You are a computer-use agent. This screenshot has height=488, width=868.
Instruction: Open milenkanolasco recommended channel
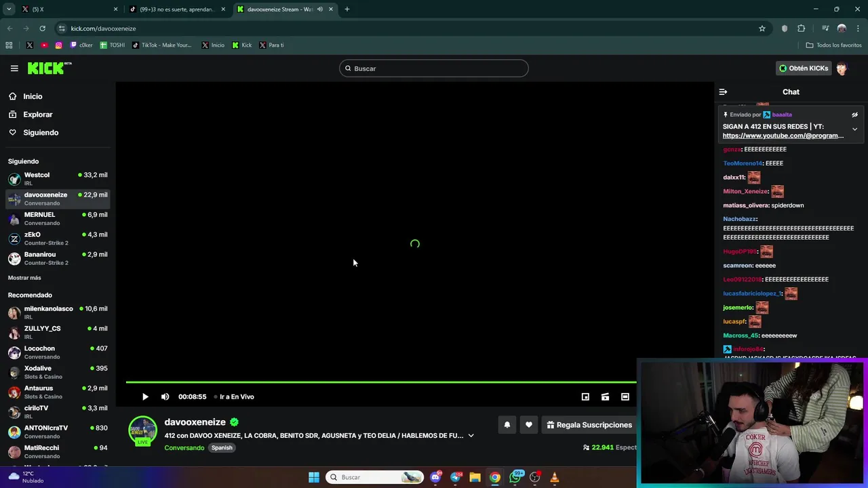click(x=58, y=312)
